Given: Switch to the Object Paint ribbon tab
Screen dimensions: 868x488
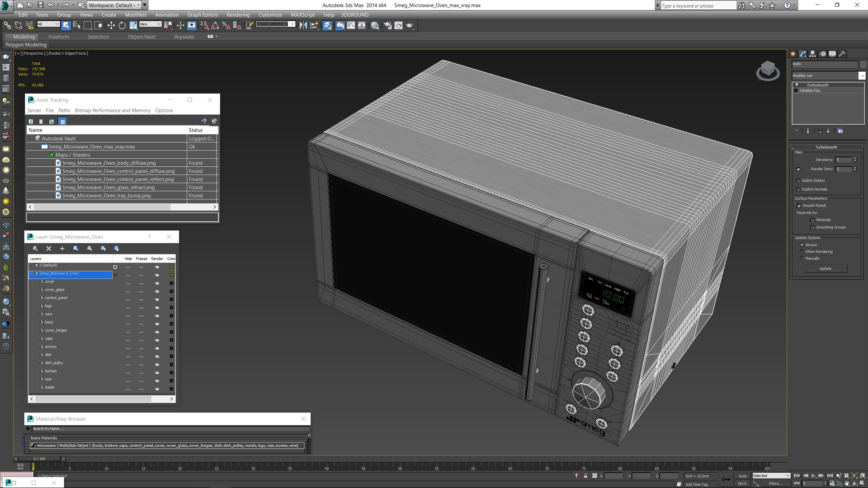Looking at the screenshot, I should [x=142, y=37].
